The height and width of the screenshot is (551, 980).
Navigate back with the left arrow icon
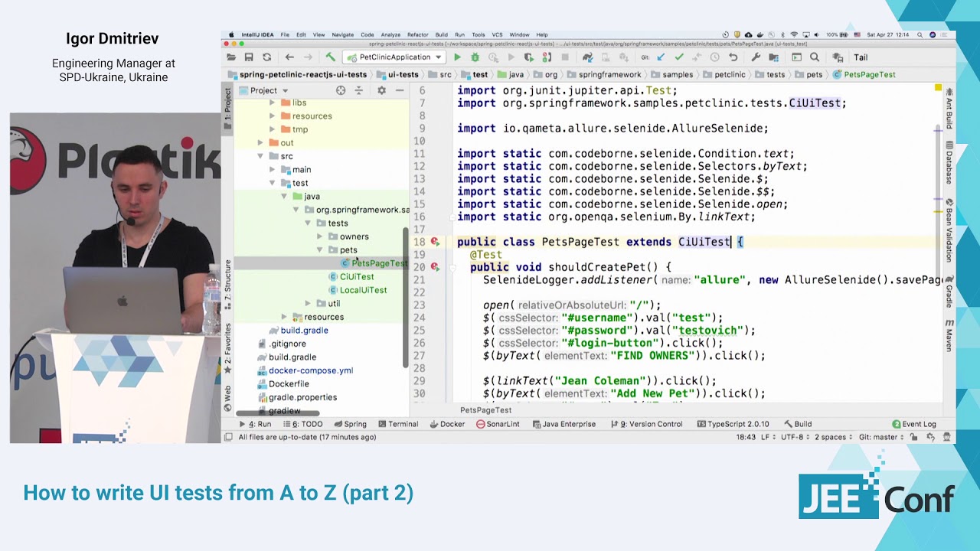click(289, 57)
